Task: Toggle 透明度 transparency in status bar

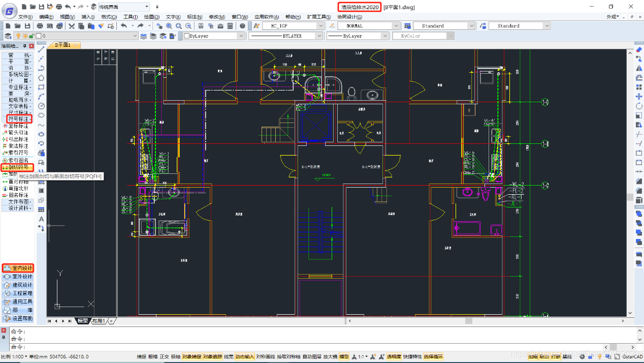Action: (x=394, y=357)
